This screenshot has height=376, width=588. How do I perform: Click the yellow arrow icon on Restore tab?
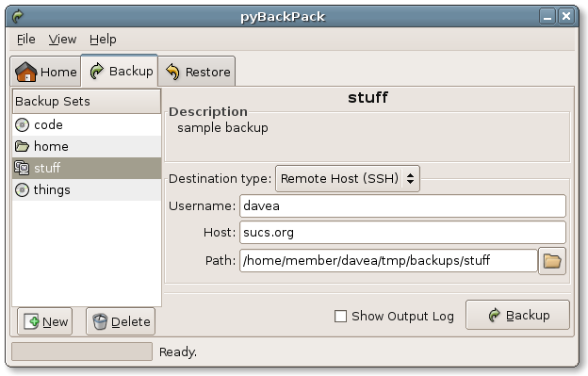click(172, 72)
